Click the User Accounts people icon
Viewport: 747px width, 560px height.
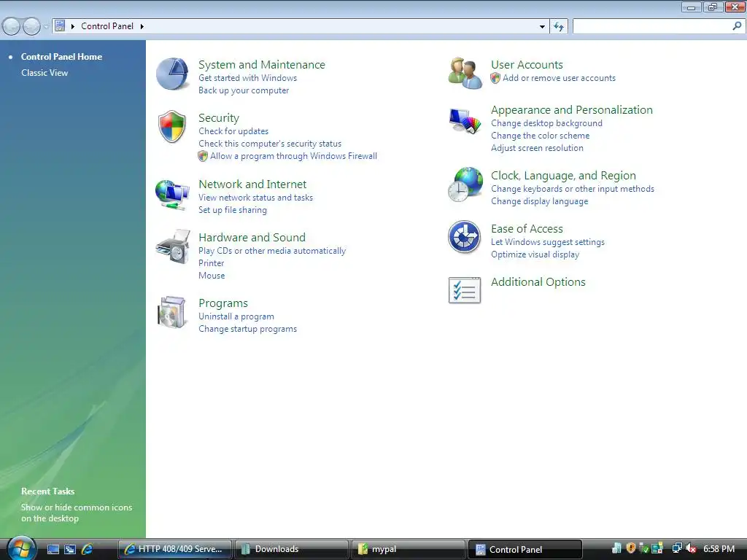point(465,74)
